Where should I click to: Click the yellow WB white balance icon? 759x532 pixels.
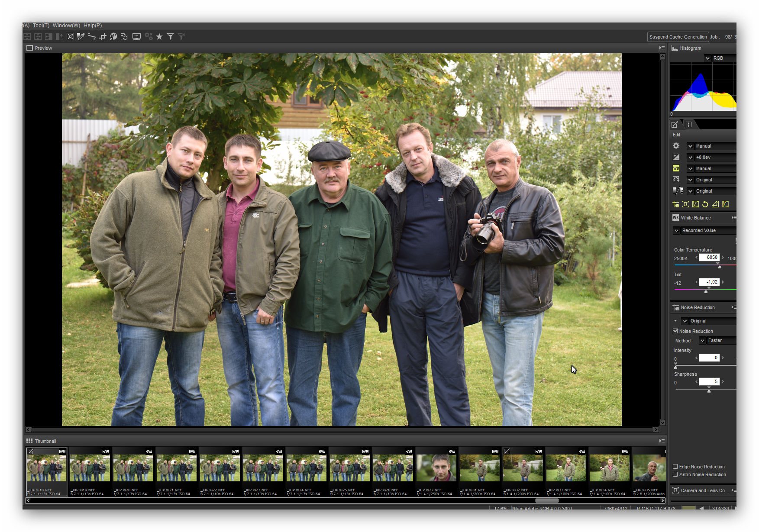click(676, 168)
